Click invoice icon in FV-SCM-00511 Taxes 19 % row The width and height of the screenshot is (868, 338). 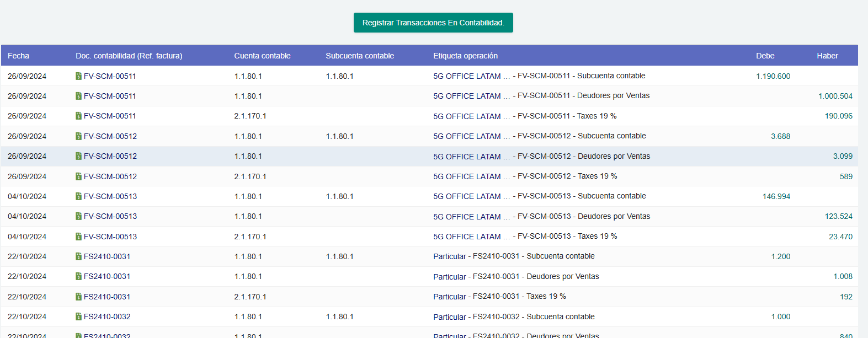(78, 116)
